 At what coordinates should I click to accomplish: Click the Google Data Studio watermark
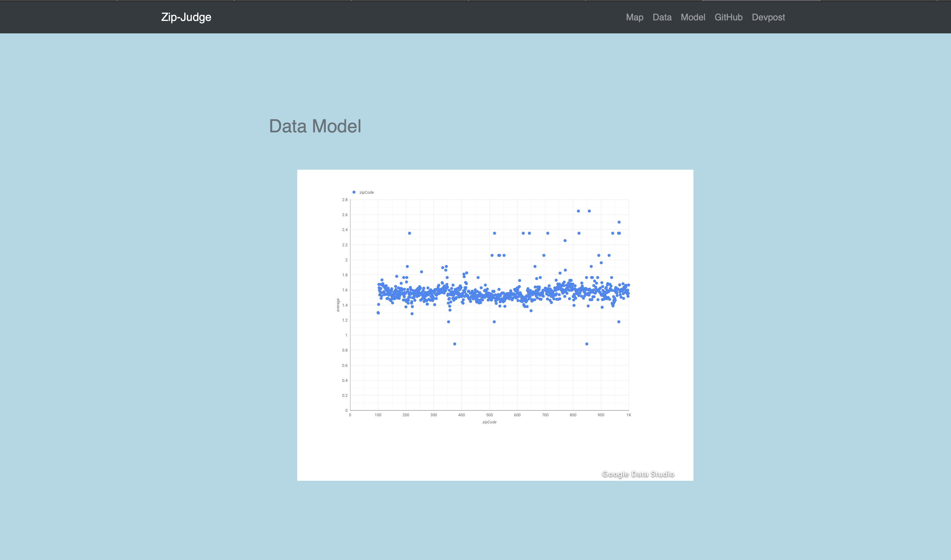coord(637,474)
